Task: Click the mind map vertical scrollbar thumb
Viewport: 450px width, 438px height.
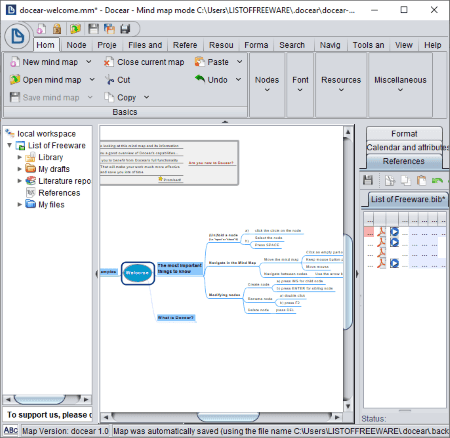Action: pos(348,282)
